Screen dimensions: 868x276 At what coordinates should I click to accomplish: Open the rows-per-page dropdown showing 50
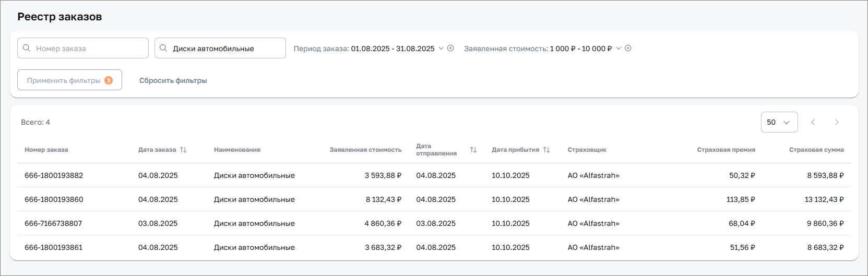(x=779, y=122)
